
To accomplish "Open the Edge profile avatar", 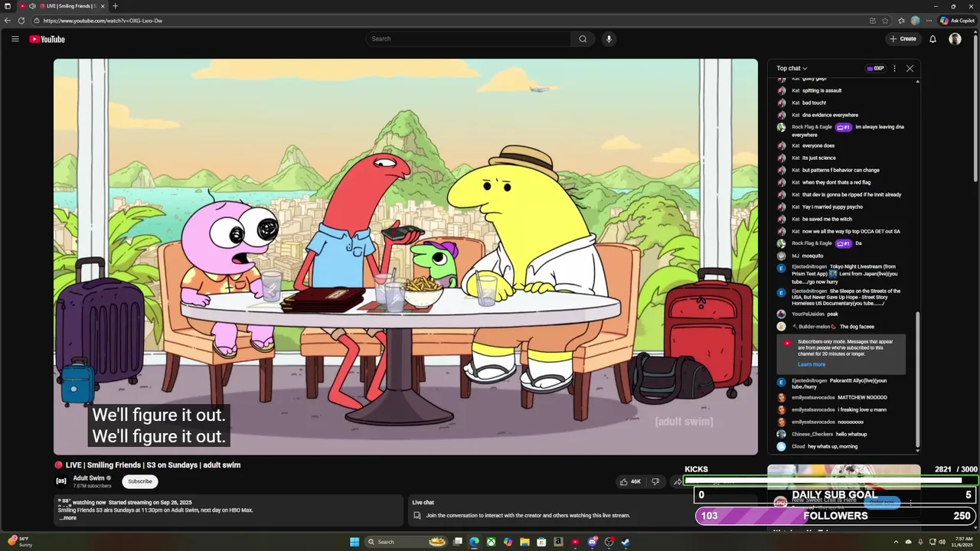I will [x=915, y=21].
